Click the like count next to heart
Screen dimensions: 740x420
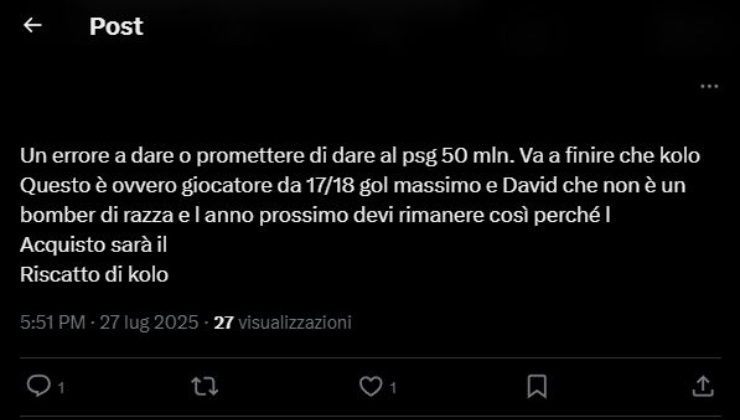pos(394,388)
